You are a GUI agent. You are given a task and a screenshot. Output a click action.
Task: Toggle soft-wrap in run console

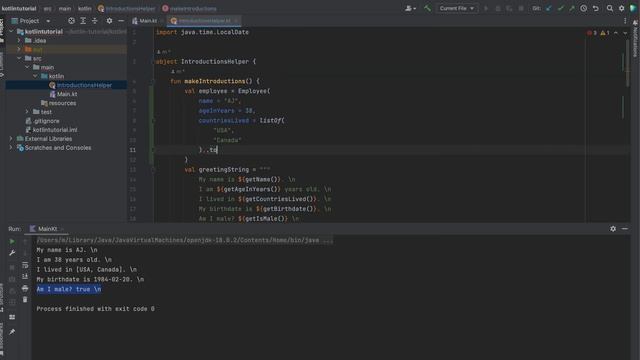25,265
